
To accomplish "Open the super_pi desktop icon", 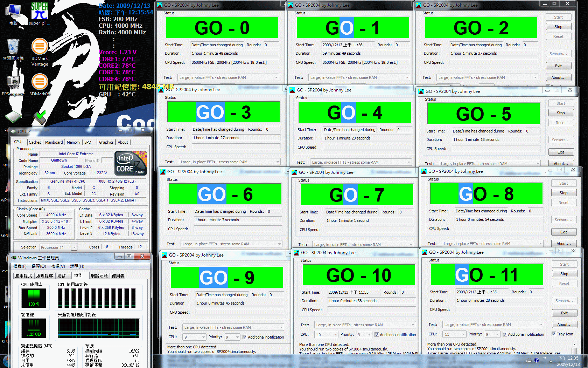I will pyautogui.click(x=40, y=14).
